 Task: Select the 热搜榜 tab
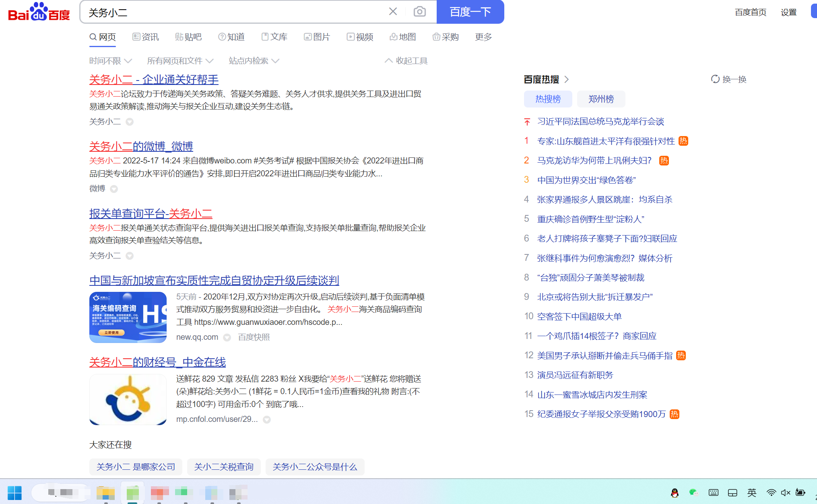tap(548, 99)
